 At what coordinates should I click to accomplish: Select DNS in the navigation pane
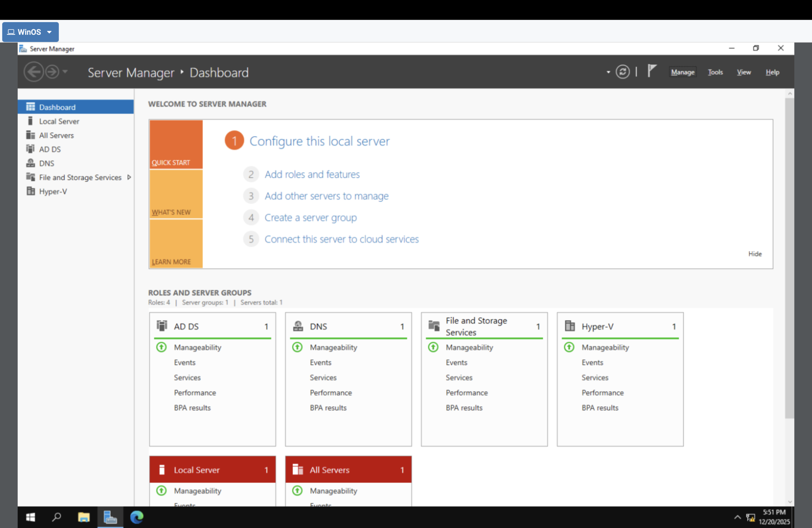[x=46, y=163]
